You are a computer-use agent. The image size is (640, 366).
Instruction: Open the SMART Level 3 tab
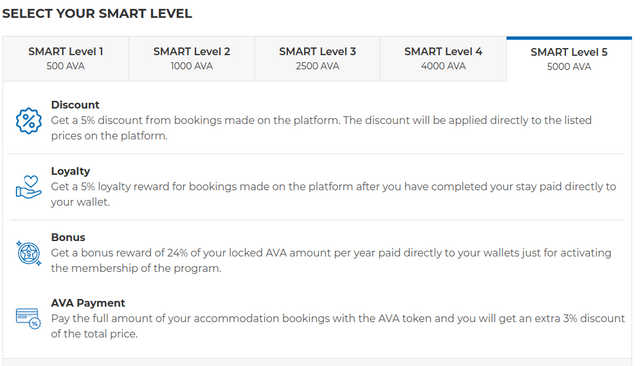(318, 59)
